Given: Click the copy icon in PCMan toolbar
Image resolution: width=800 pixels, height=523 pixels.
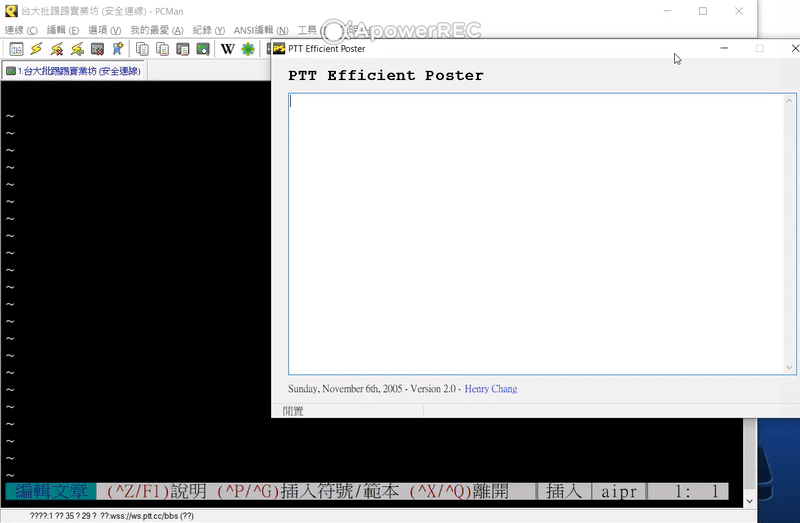Looking at the screenshot, I should (142, 49).
